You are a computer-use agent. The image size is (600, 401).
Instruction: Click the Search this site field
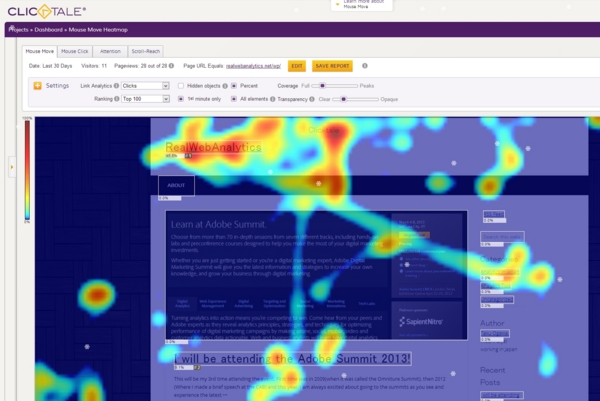coord(502,237)
